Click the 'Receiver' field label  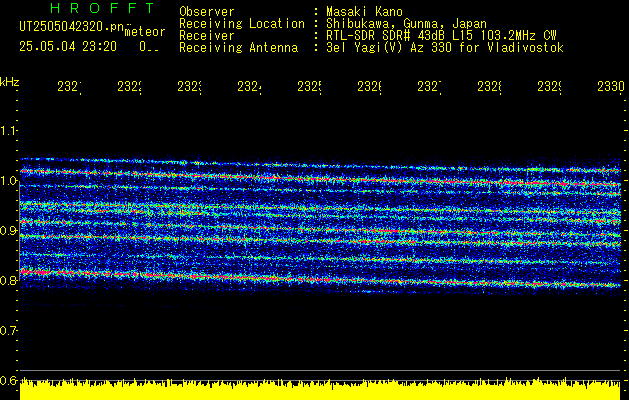207,36
